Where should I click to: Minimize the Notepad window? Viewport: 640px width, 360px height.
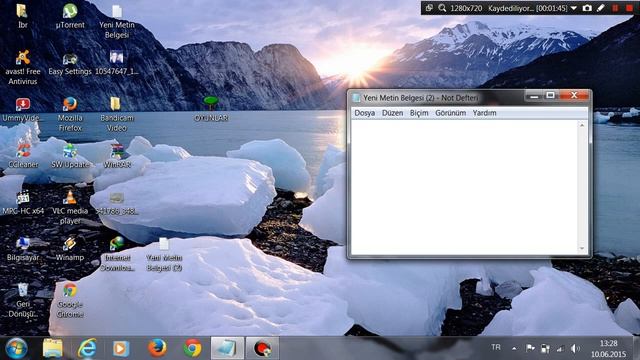coord(534,96)
